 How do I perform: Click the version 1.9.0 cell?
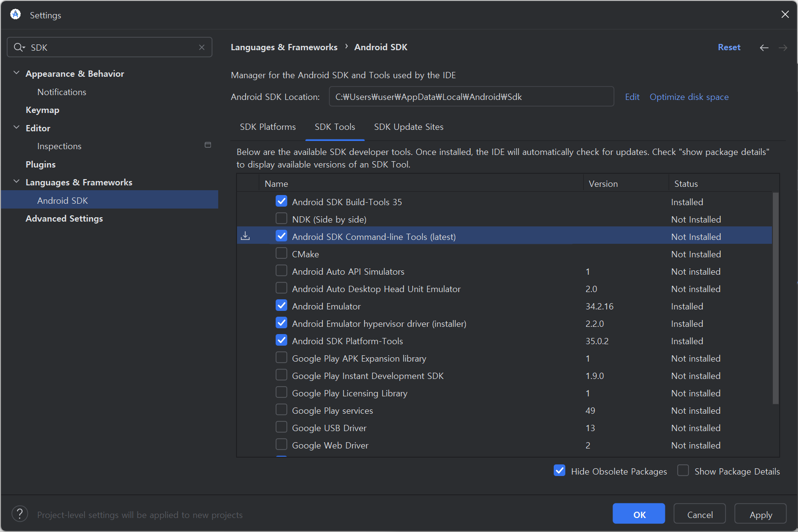coord(594,376)
